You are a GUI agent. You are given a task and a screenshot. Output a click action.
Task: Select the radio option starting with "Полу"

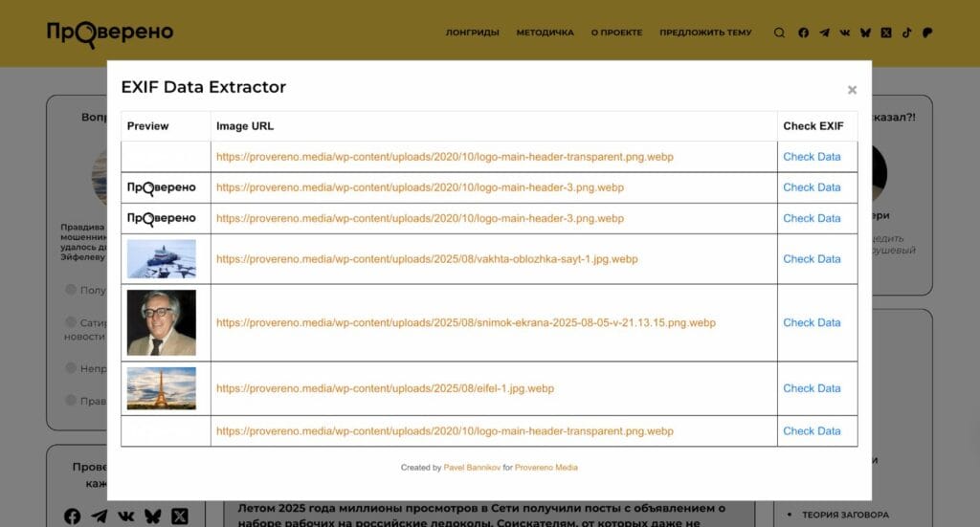pyautogui.click(x=71, y=290)
